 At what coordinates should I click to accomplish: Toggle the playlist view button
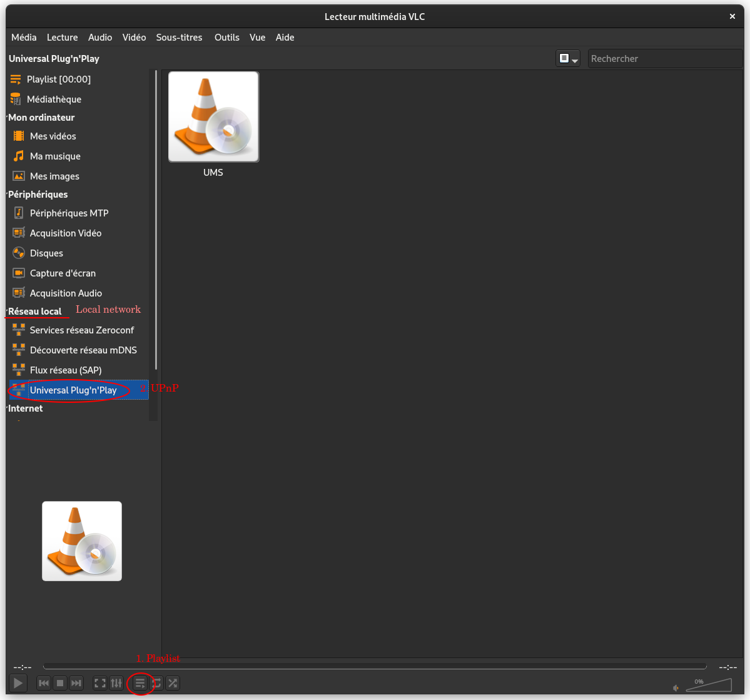click(x=140, y=682)
